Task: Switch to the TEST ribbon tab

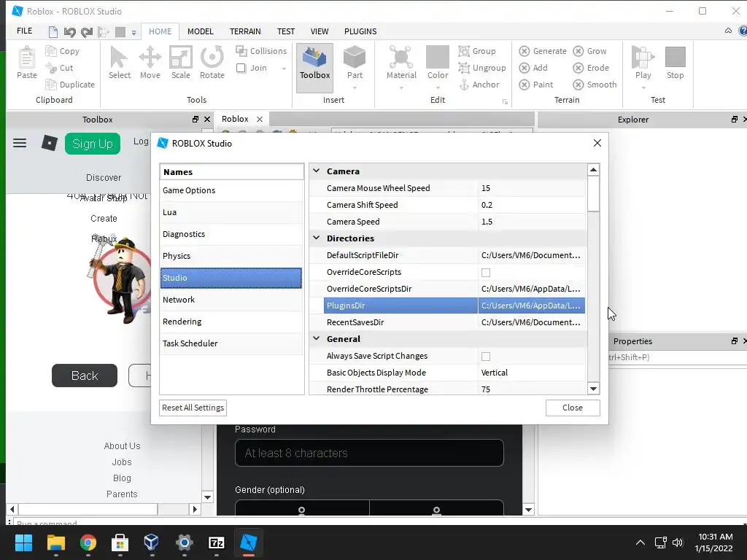Action: 286,31
